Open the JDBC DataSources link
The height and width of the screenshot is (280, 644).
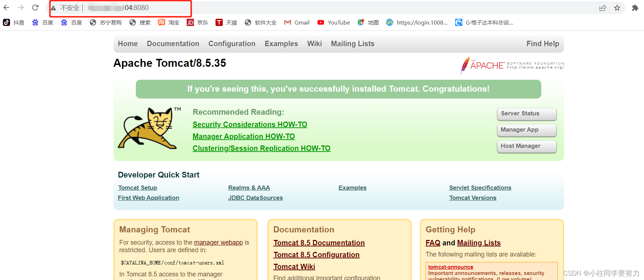[256, 198]
